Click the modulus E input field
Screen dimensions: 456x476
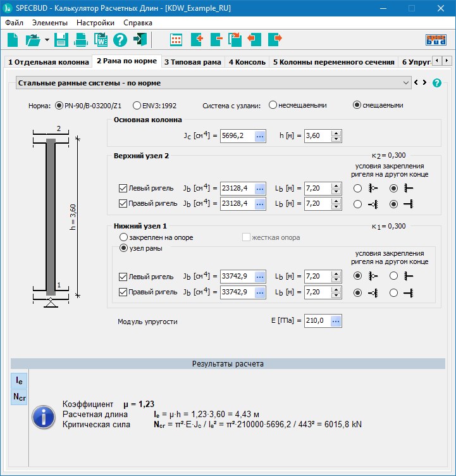317,321
